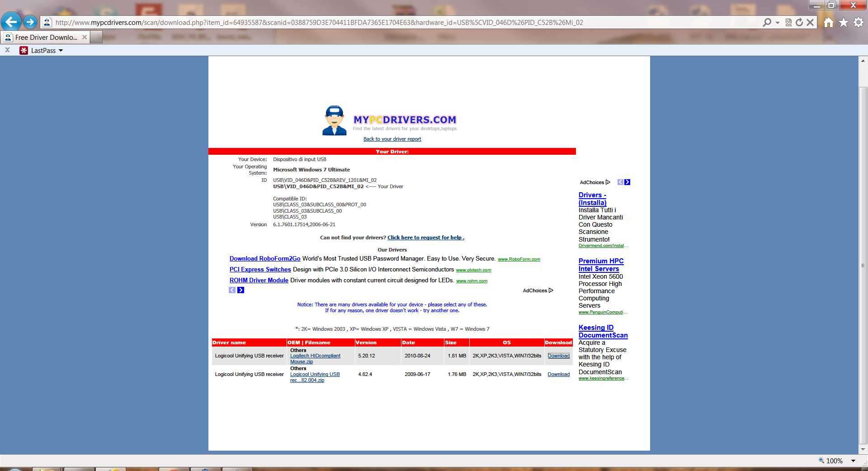Click AdChoices below the ROHM ad
868x471 pixels.
pyautogui.click(x=538, y=290)
